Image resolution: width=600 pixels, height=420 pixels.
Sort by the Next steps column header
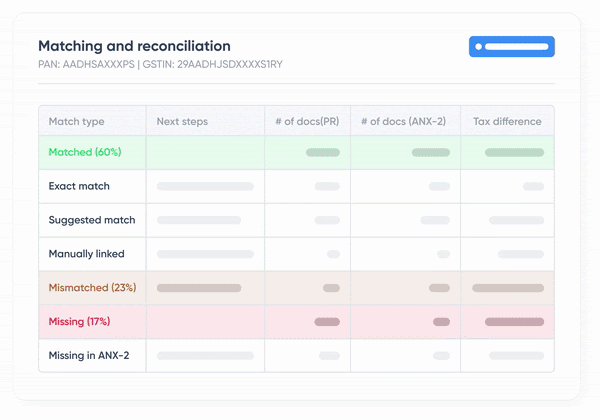[182, 122]
